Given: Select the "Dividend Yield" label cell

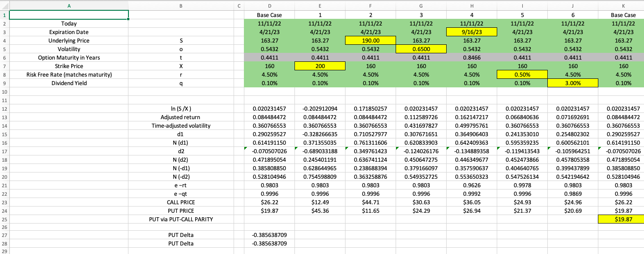Looking at the screenshot, I should pos(69,83).
